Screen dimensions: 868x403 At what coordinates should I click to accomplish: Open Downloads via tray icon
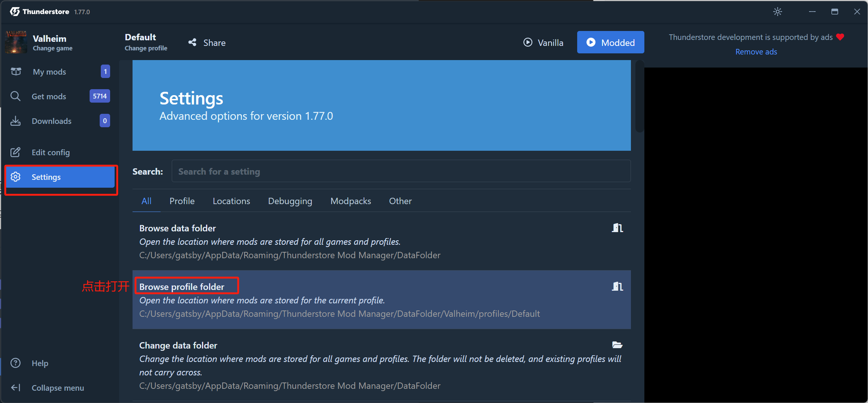click(16, 121)
